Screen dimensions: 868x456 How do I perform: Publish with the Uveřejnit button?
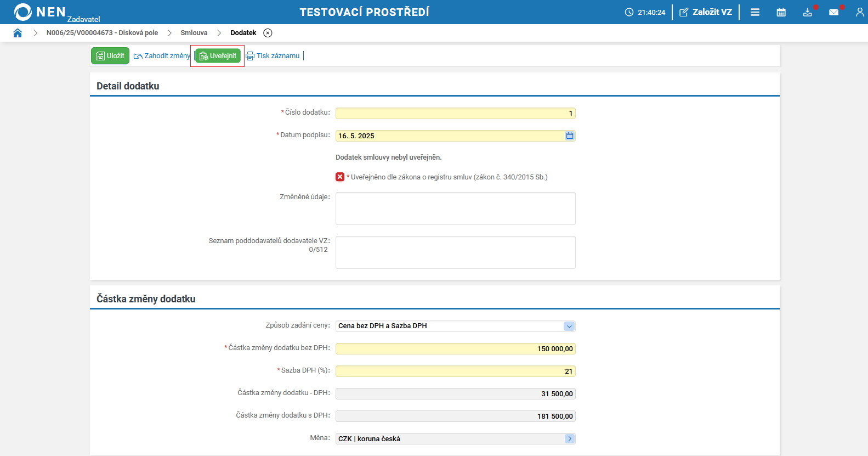pyautogui.click(x=218, y=56)
